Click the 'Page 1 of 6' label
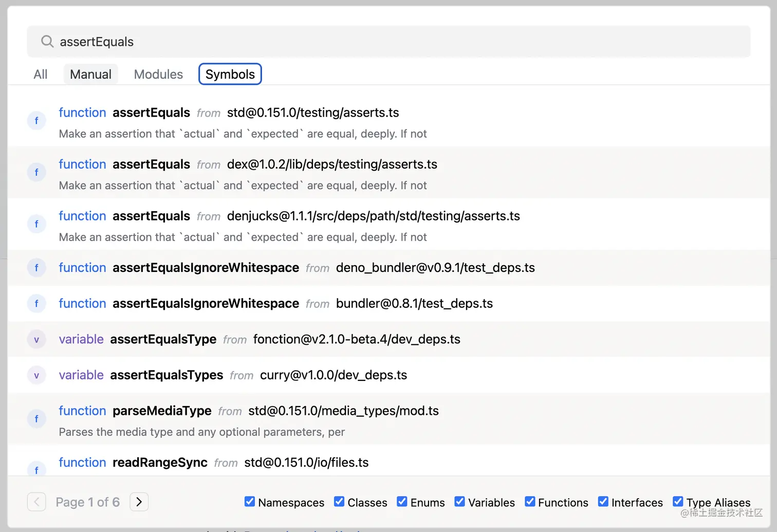This screenshot has height=532, width=777. 88,502
